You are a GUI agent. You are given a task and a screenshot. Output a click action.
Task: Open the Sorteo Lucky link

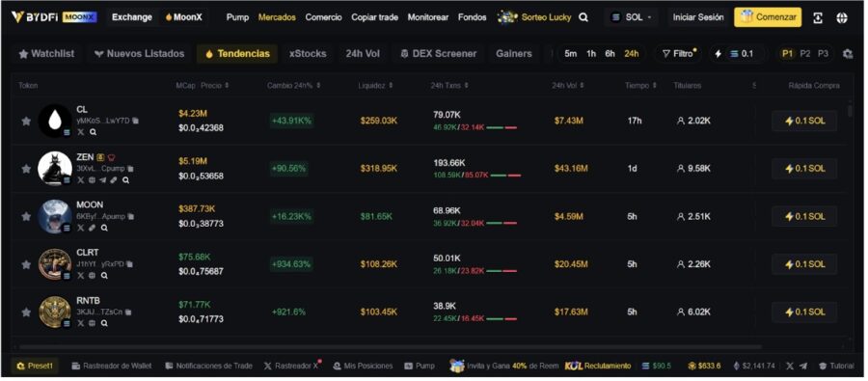pyautogui.click(x=534, y=17)
